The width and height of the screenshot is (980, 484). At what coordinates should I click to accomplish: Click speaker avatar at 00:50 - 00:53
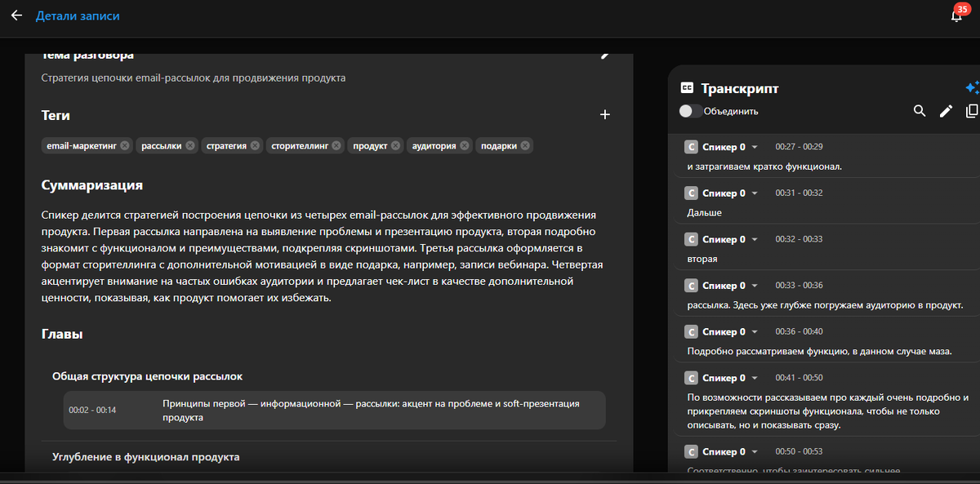[691, 451]
